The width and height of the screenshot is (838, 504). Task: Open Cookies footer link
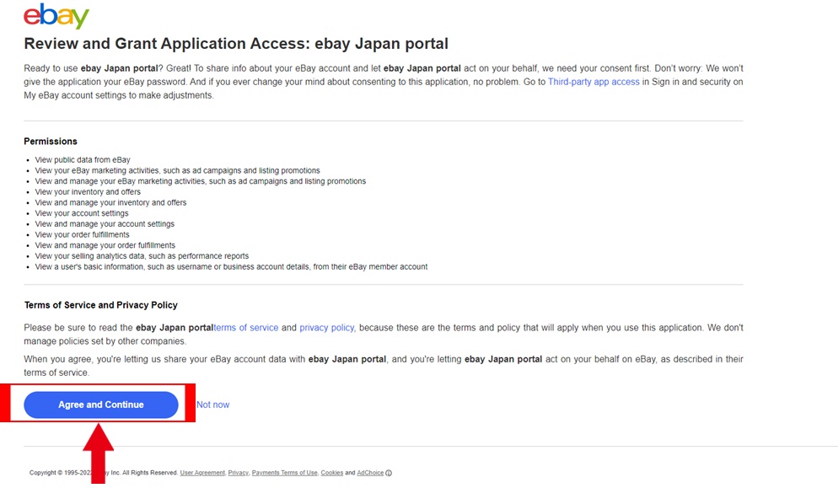coord(332,473)
